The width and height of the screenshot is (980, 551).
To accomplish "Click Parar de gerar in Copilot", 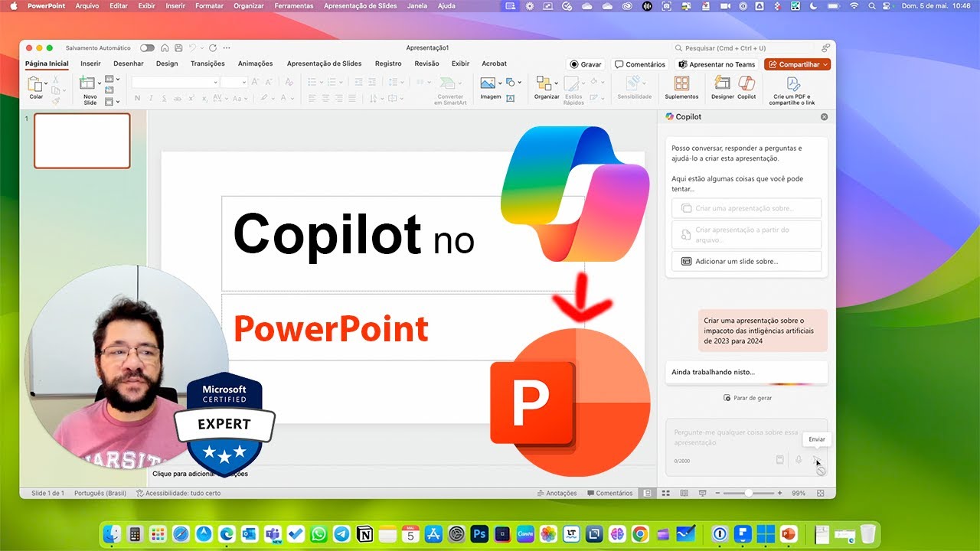I will point(748,398).
